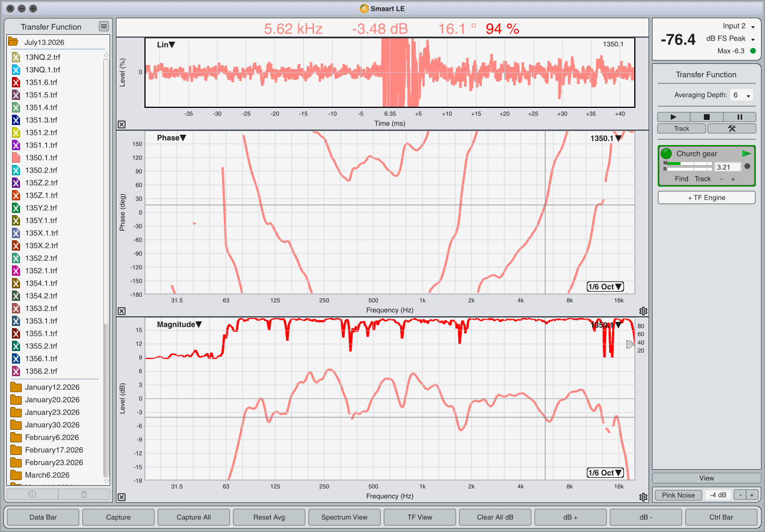Close the impulse response pane with X box
Image resolution: width=765 pixels, height=532 pixels.
point(122,124)
